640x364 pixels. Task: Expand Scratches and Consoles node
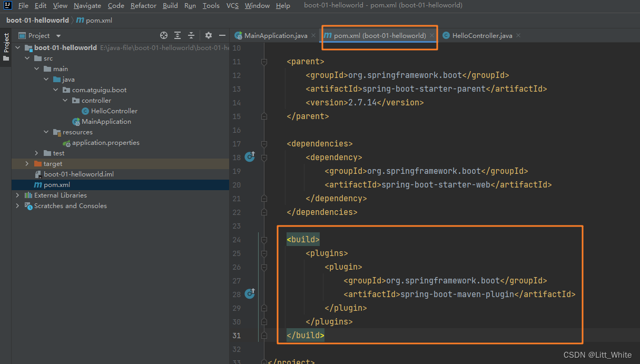pyautogui.click(x=18, y=206)
